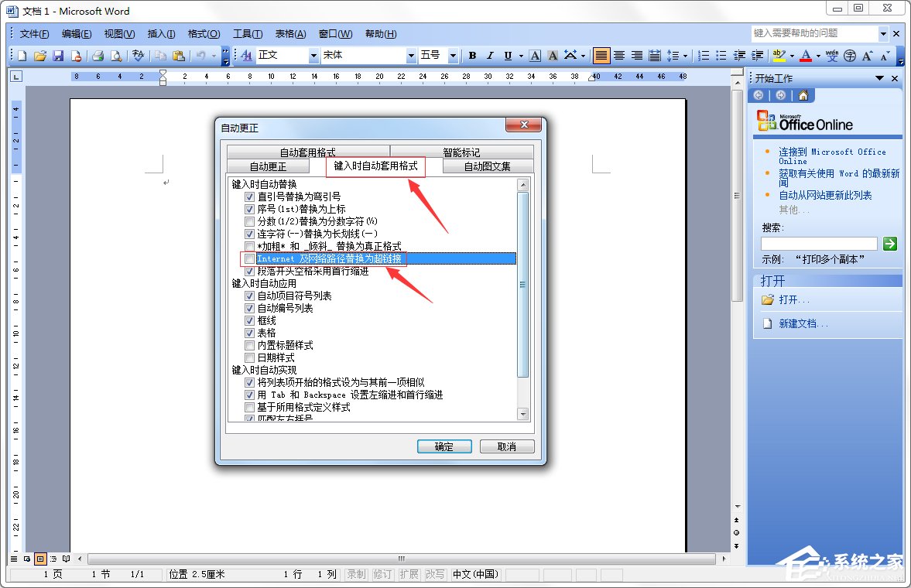Uncheck 分数(1/2)替换为分数字符 option
Viewport: 911px width, 588px height.
point(249,221)
